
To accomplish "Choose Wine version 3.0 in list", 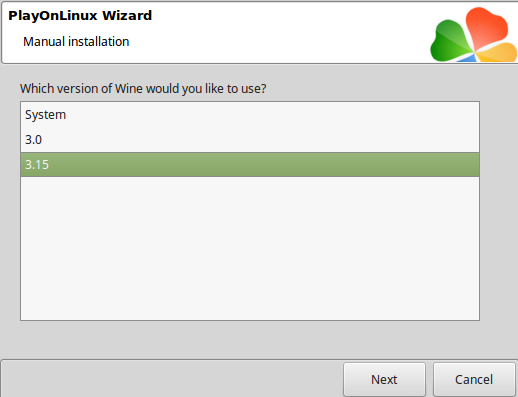I will (x=250, y=140).
